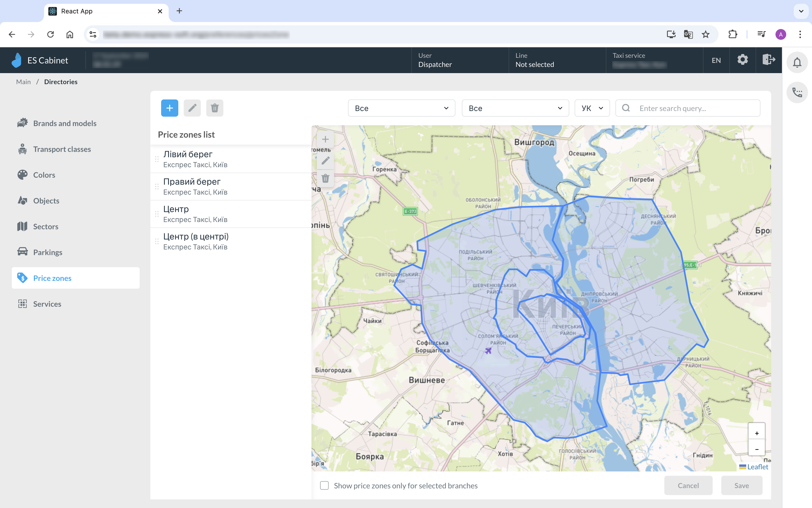This screenshot has width=812, height=508.
Task: Open the settings gear in header
Action: coord(742,60)
